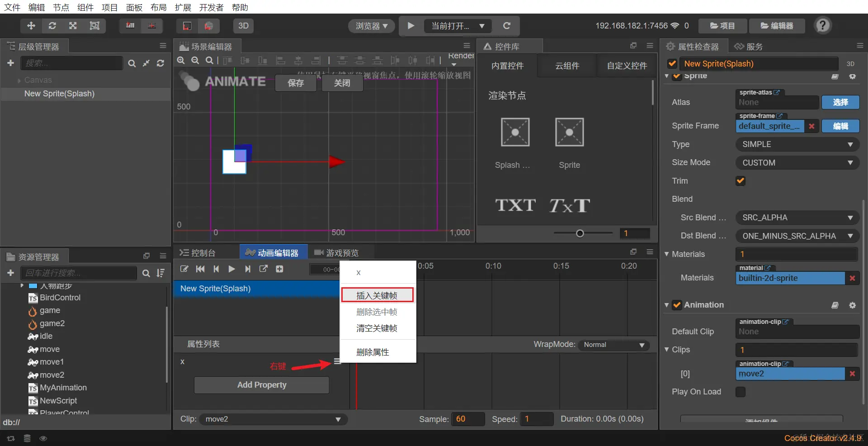Open the 当前打开 scene dropdown

click(x=458, y=26)
